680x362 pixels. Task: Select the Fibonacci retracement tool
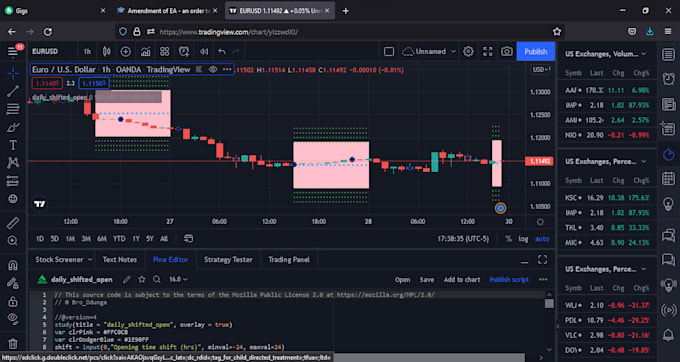point(13,109)
